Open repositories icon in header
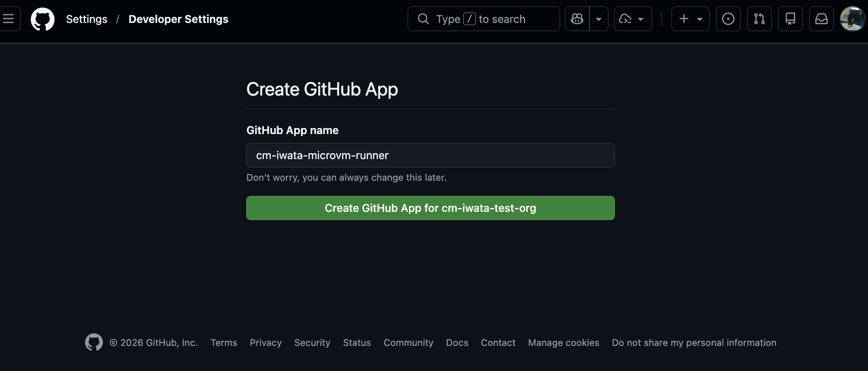 790,19
